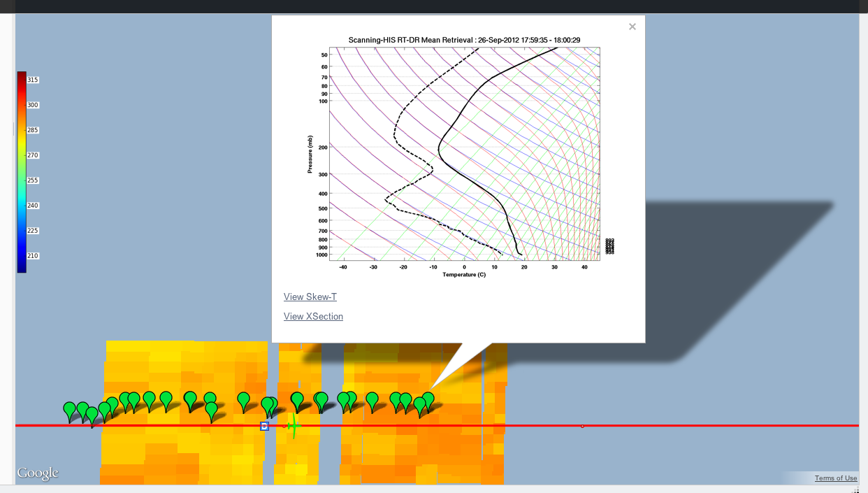The width and height of the screenshot is (868, 493).
Task: Select the blue square D marker
Action: [x=264, y=426]
